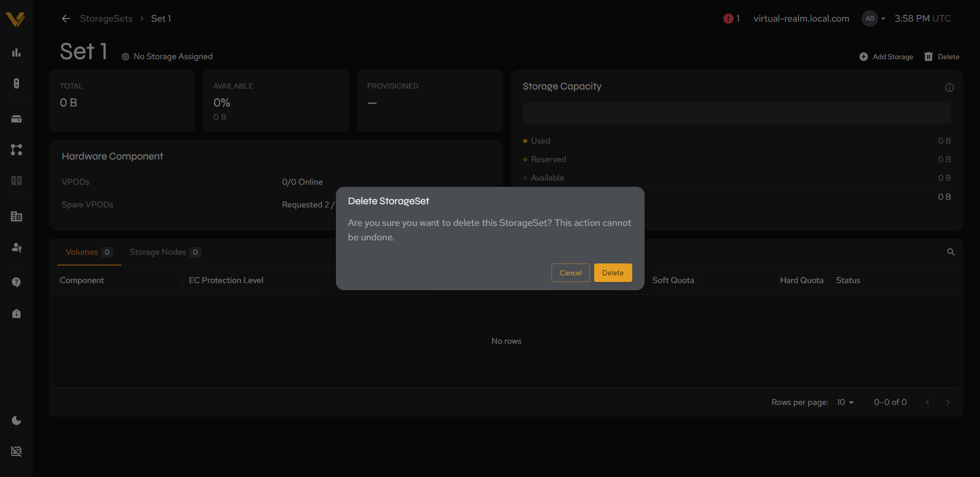Click the TOTAL 0 B card
Screen dimensions: 980x477
pos(122,101)
